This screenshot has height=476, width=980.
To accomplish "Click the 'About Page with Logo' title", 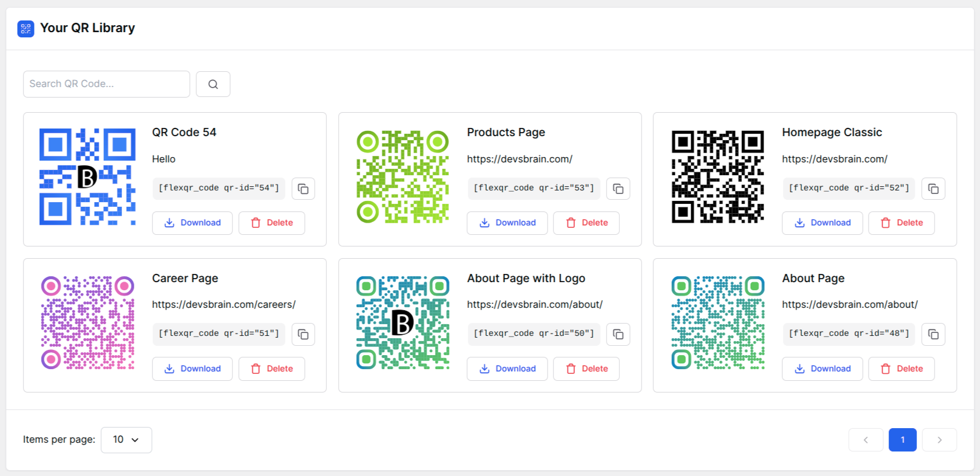I will [x=526, y=279].
